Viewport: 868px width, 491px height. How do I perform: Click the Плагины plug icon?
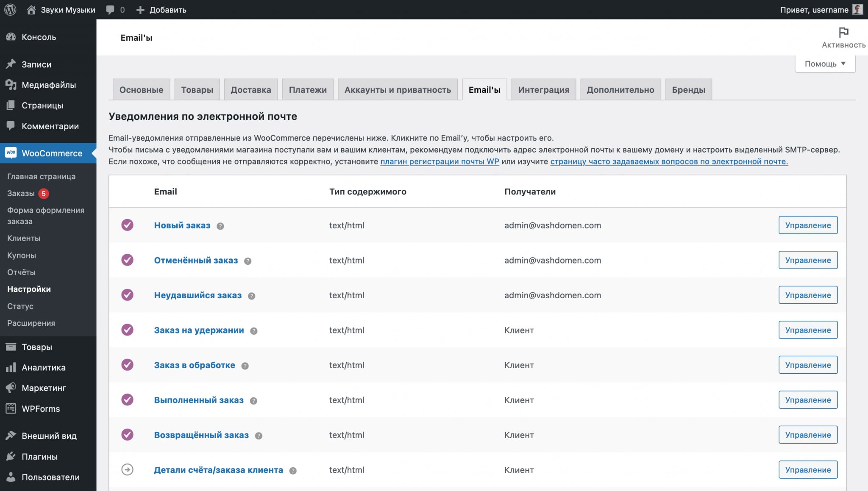pos(11,456)
